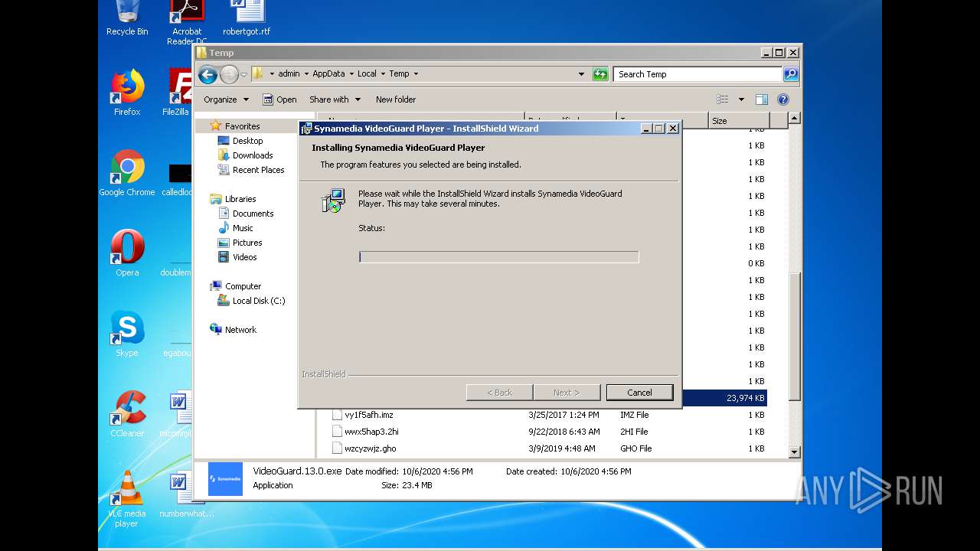This screenshot has width=980, height=551.
Task: Open Opera browser desktop icon
Action: [127, 253]
